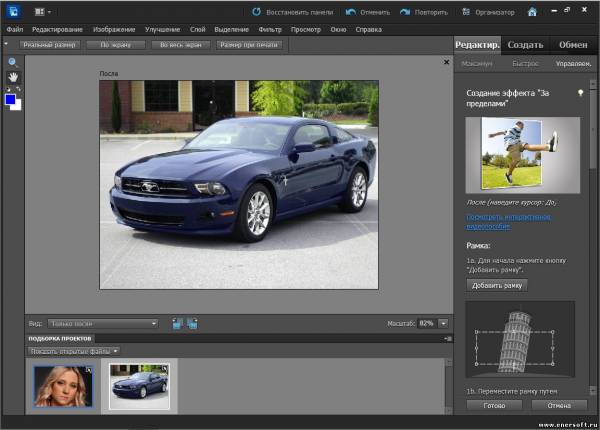600x430 pixels.
Task: Click the Масштаб 82% zoom field
Action: (x=426, y=324)
